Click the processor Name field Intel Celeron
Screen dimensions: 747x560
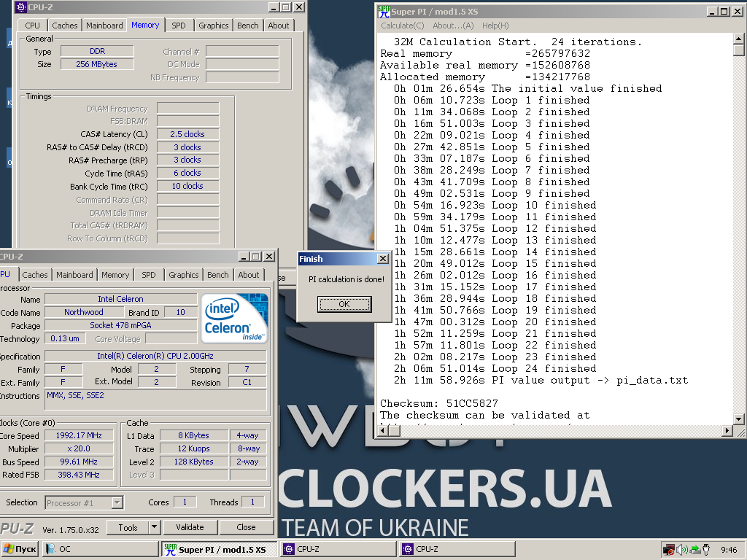pyautogui.click(x=120, y=299)
